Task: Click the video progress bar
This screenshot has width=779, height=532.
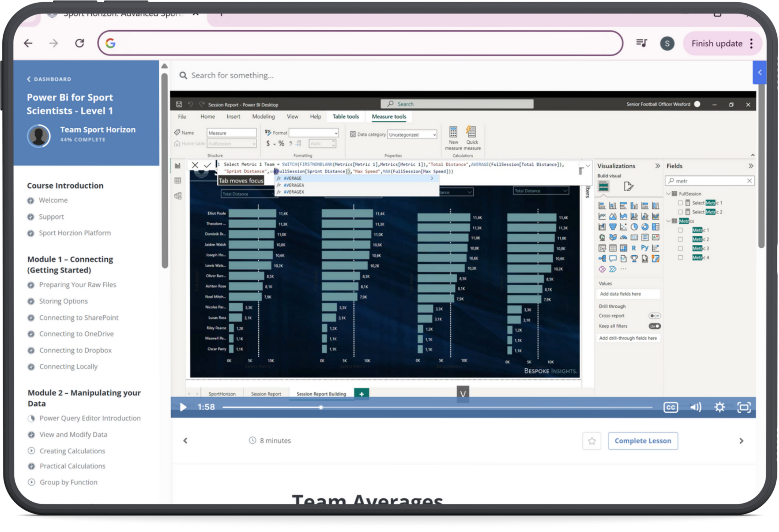Action: point(437,407)
